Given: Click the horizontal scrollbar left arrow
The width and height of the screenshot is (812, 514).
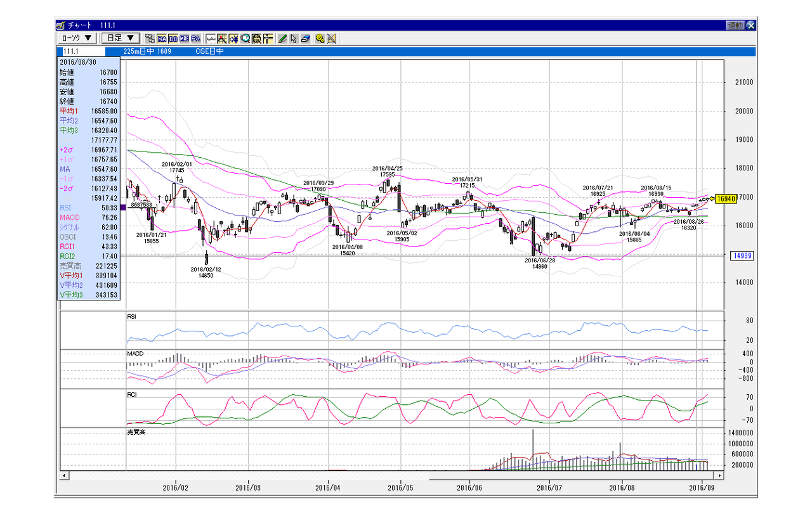Looking at the screenshot, I should click(63, 475).
